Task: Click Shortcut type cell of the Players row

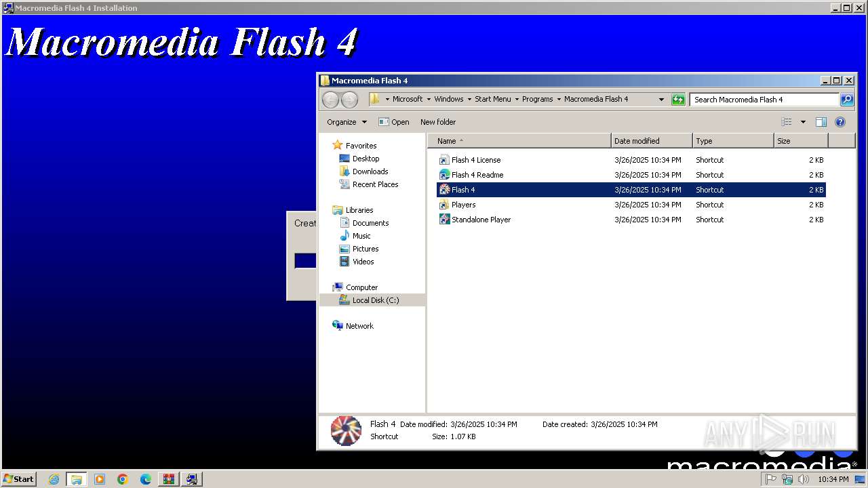Action: (709, 205)
